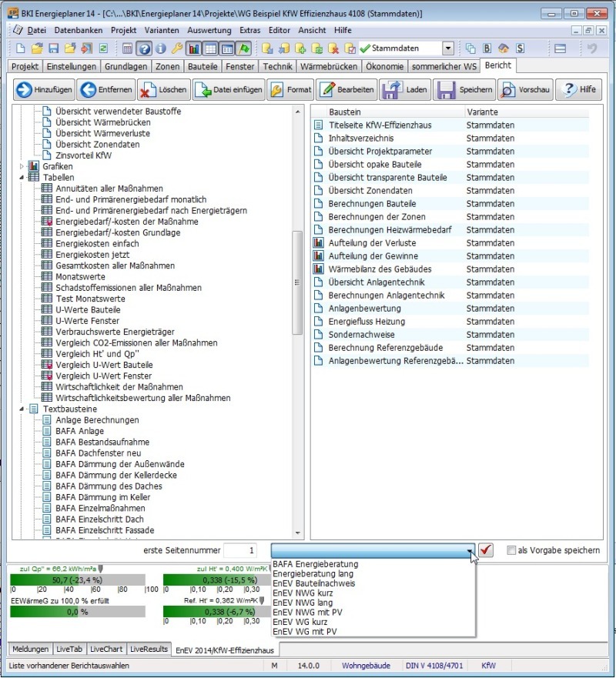Click the Hinzufügen button
The height and width of the screenshot is (678, 616).
(x=44, y=89)
